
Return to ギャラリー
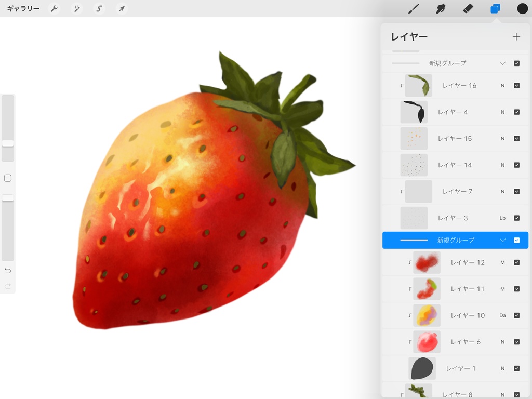pyautogui.click(x=23, y=9)
